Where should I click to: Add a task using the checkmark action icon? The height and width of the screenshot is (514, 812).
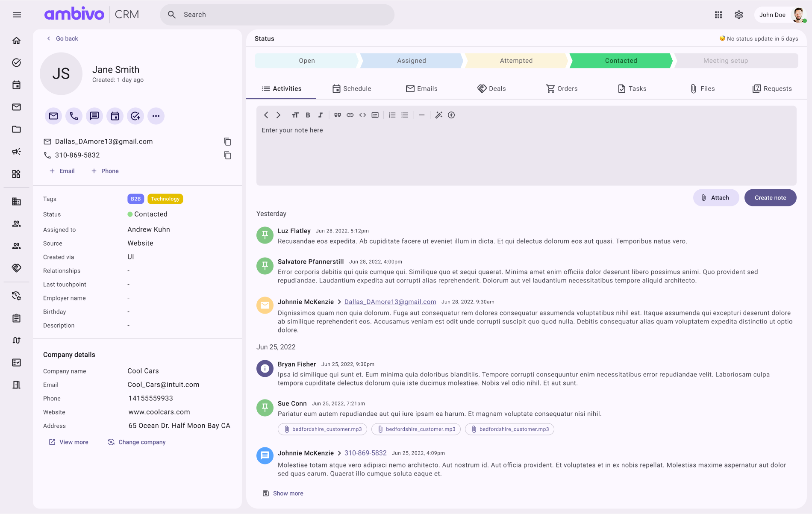click(135, 116)
